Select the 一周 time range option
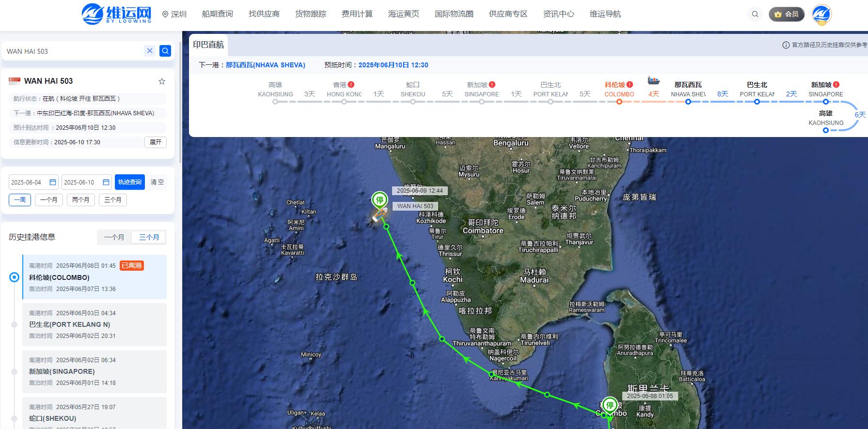The height and width of the screenshot is (429, 868). (20, 199)
